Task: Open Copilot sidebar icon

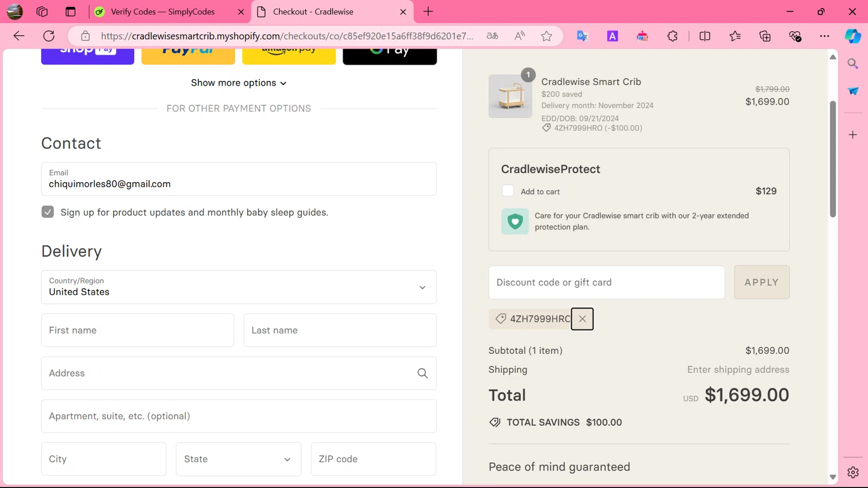Action: tap(853, 36)
